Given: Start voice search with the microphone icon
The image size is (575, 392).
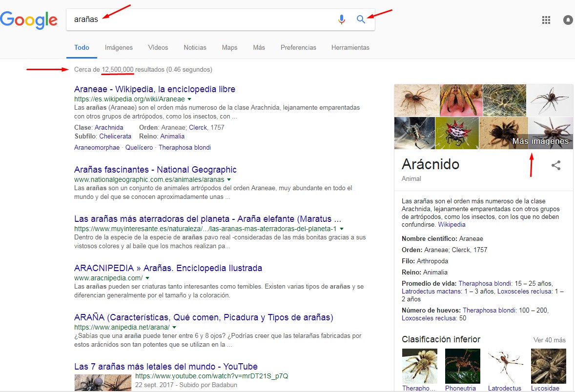Looking at the screenshot, I should click(341, 19).
